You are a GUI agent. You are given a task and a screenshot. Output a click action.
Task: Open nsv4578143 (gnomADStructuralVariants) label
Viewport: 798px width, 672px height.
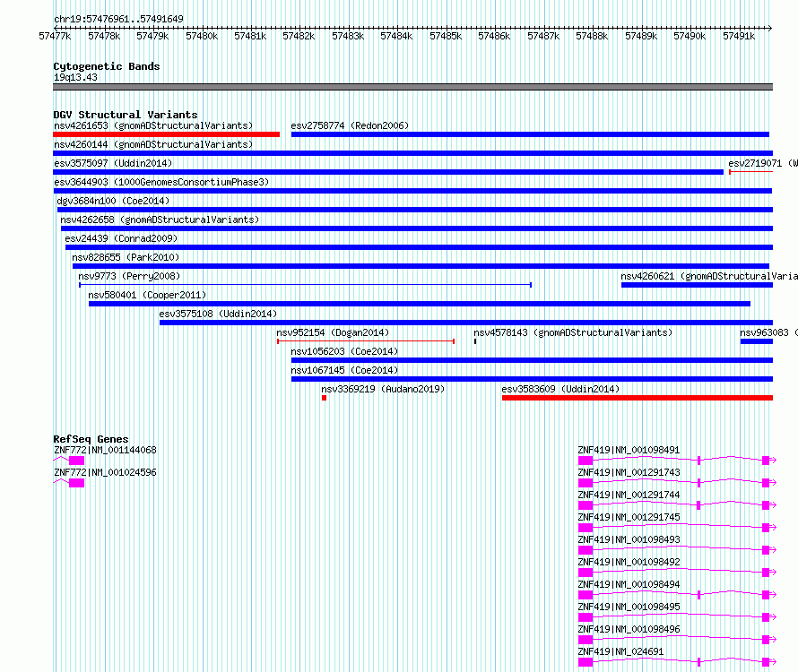573,332
